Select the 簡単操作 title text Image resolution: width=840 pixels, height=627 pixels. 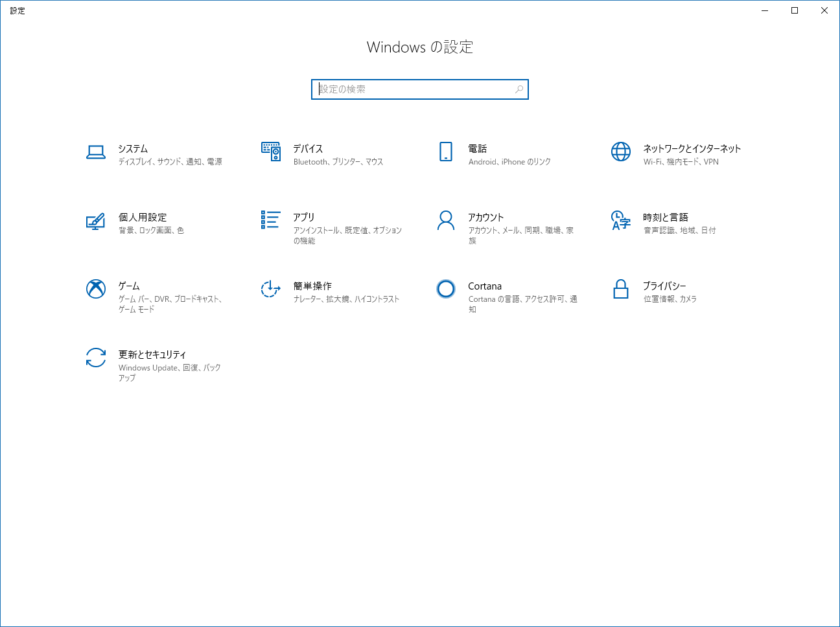pos(312,286)
